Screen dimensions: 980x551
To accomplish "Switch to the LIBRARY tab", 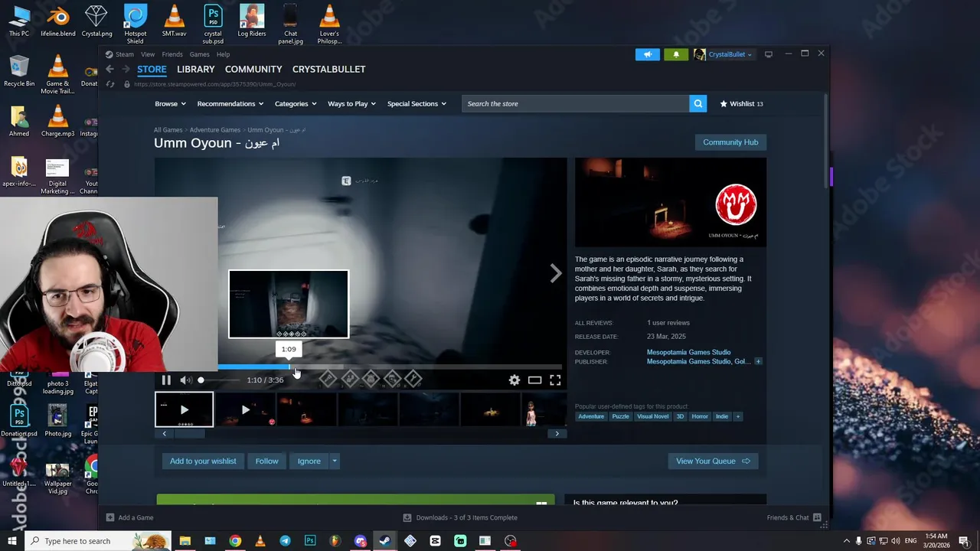I will 196,69.
